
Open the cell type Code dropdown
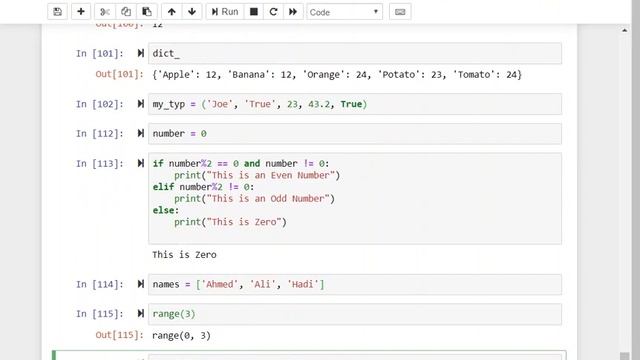click(344, 12)
